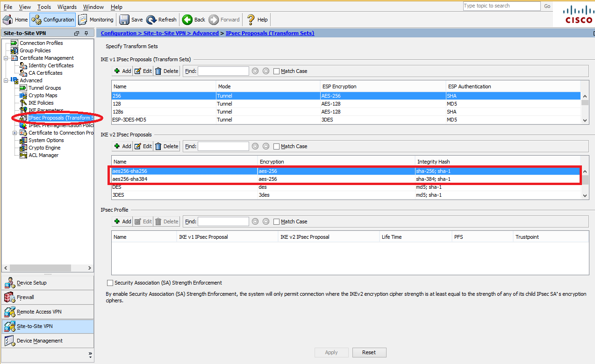This screenshot has height=364, width=595.
Task: Refresh the ASDM configuration
Action: point(161,20)
